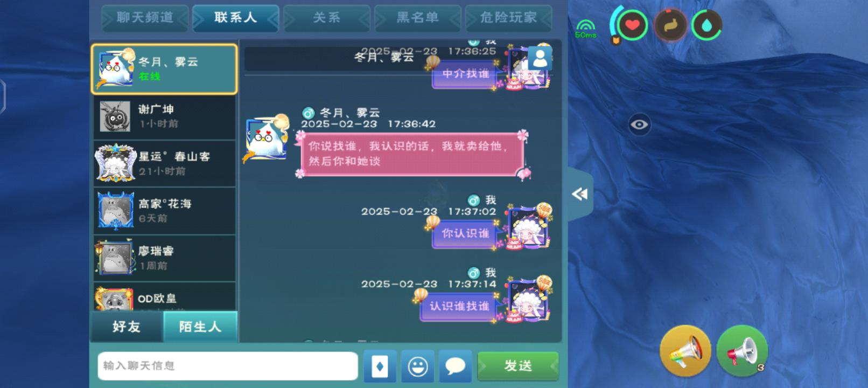
Task: Focus the 输入聊天信息 message input field
Action: click(x=228, y=366)
